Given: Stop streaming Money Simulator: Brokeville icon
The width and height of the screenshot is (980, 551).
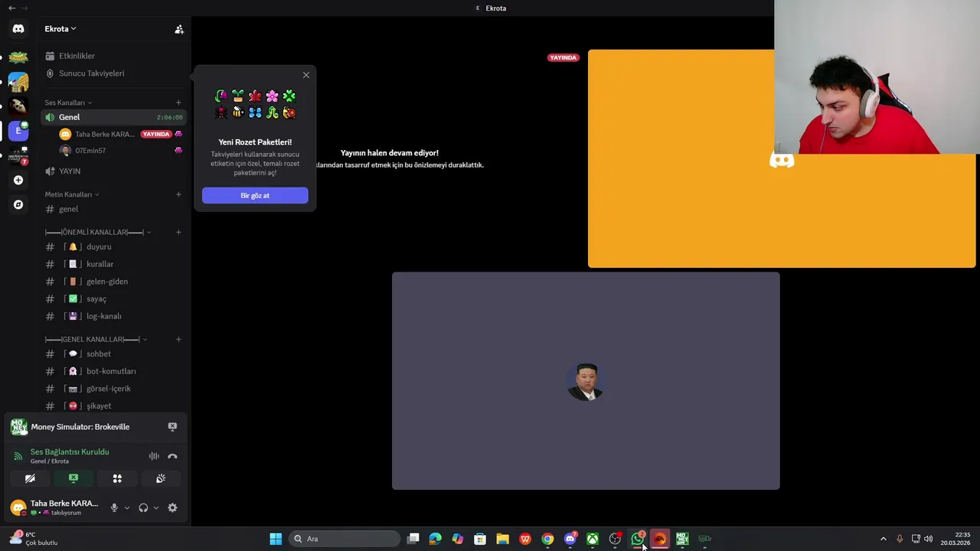Looking at the screenshot, I should (x=172, y=427).
